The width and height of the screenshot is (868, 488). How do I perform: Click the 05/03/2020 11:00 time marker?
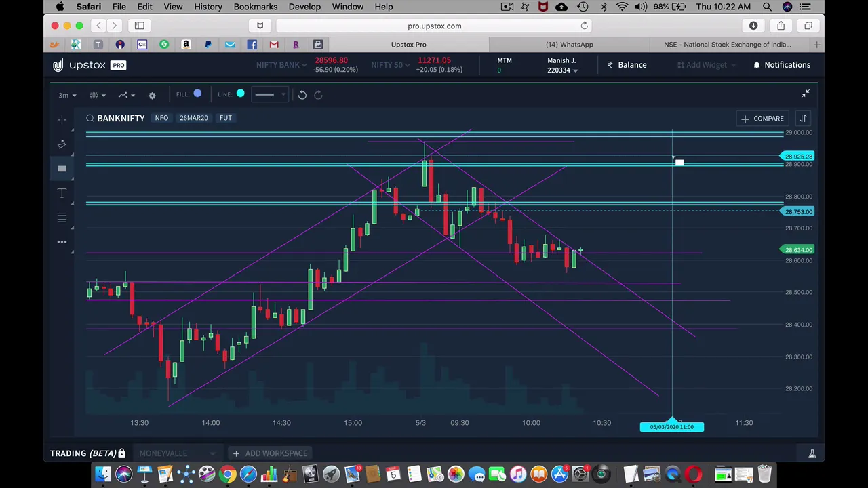(x=672, y=427)
